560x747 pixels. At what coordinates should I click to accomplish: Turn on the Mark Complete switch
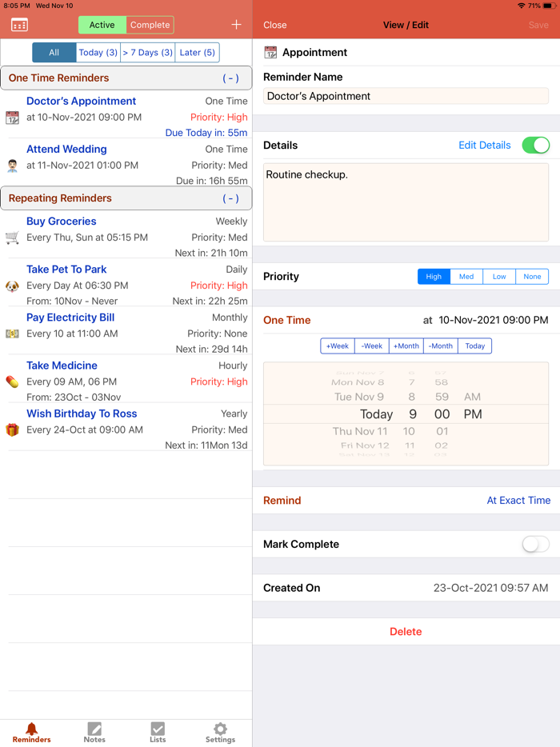click(536, 544)
